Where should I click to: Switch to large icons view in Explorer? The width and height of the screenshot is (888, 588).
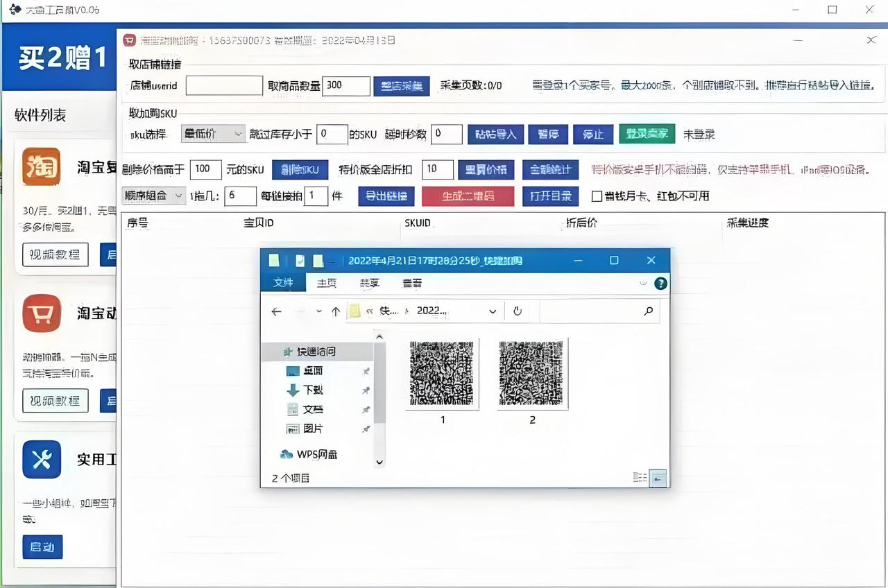point(658,478)
